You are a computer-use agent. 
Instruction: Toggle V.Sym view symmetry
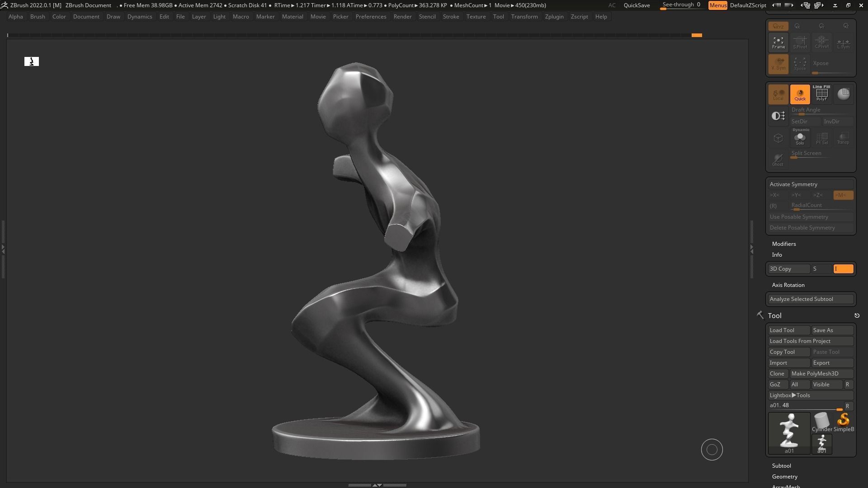(778, 64)
